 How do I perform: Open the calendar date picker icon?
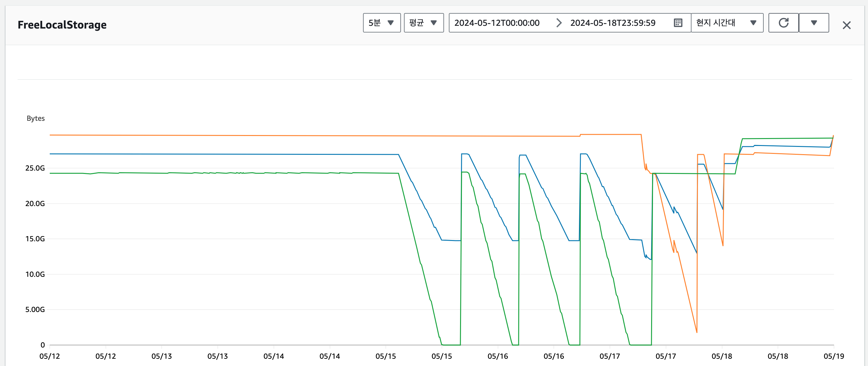point(678,23)
